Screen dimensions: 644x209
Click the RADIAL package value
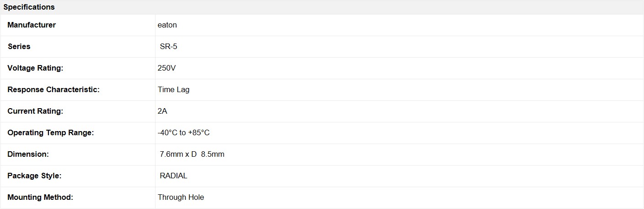[x=173, y=176]
